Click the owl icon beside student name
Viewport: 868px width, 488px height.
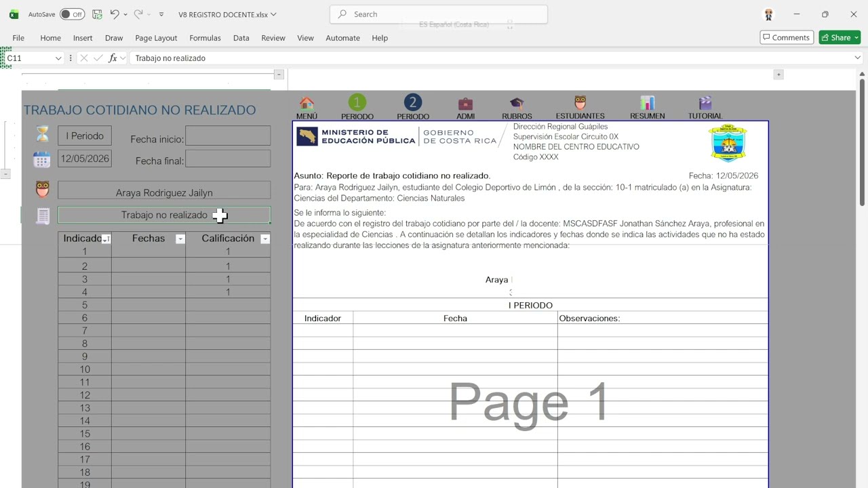point(43,189)
